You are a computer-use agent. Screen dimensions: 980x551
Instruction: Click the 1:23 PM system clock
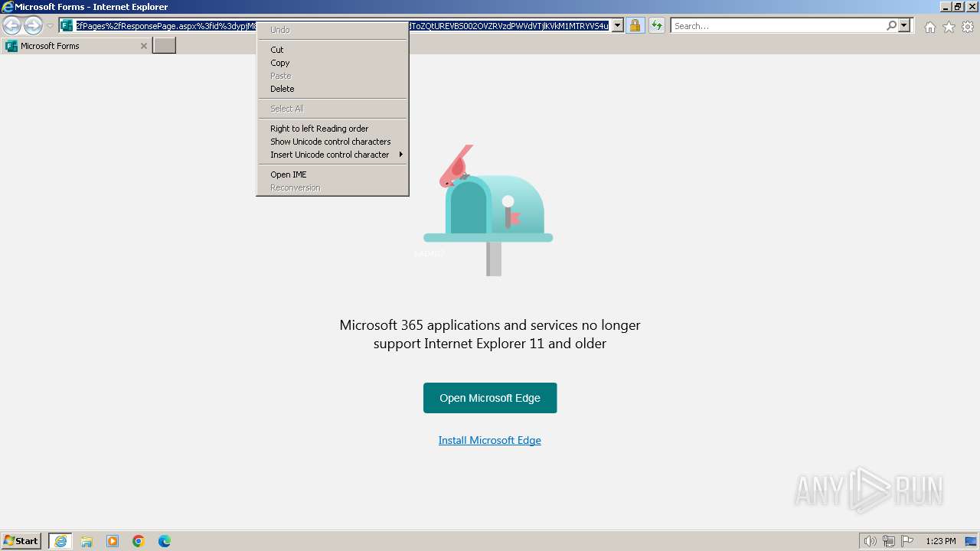point(941,541)
